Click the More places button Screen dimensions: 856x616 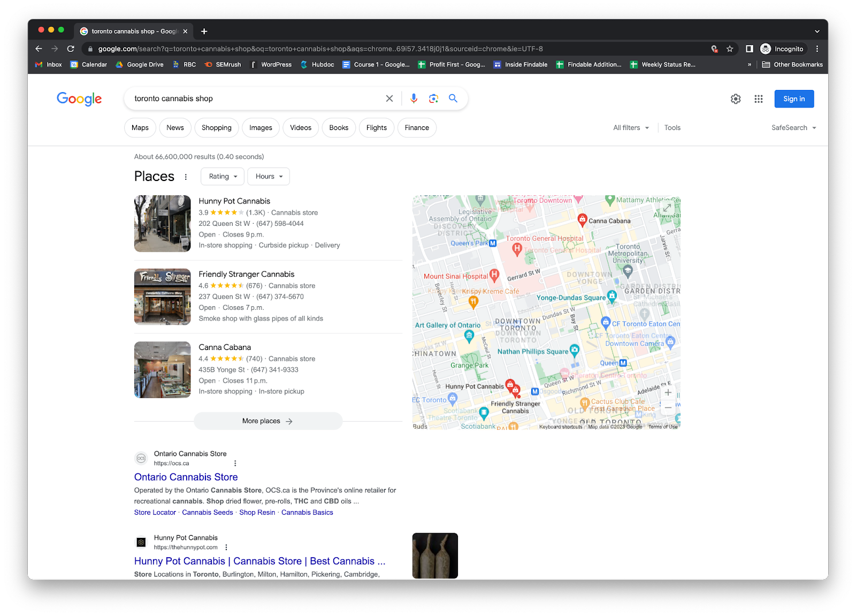[268, 421]
